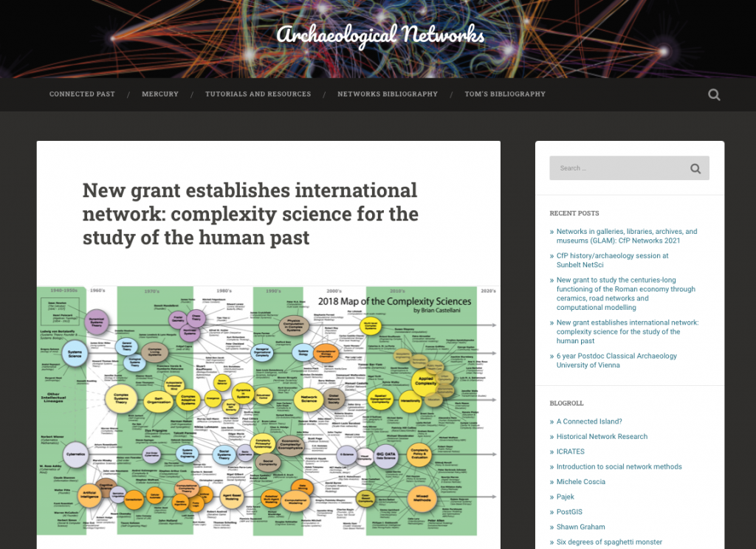This screenshot has height=549, width=756.
Task: View 6 year Postdoc Classical Archaeology post
Action: click(x=616, y=361)
